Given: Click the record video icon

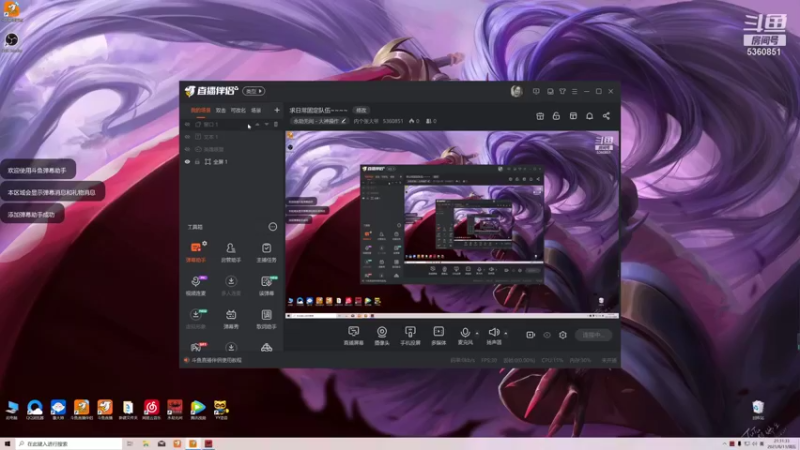Looking at the screenshot, I should (x=531, y=335).
